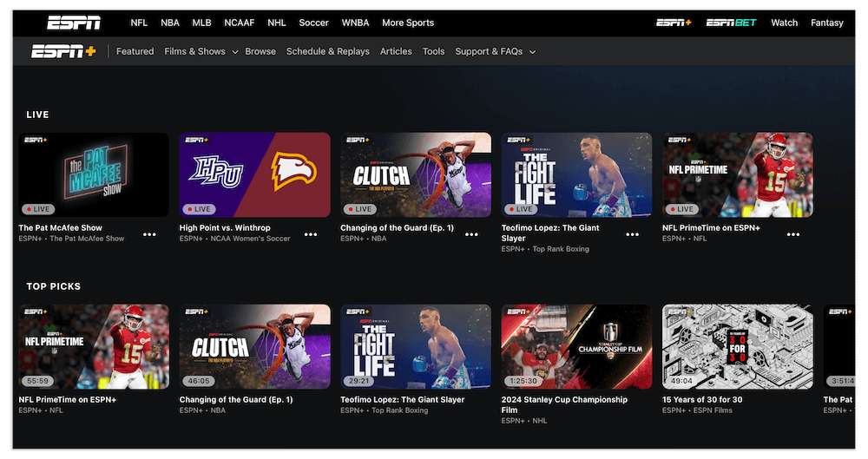Click 'ESPN+ • ESPN Films' subtitle
Screen dimensions: 868x459
(x=698, y=410)
